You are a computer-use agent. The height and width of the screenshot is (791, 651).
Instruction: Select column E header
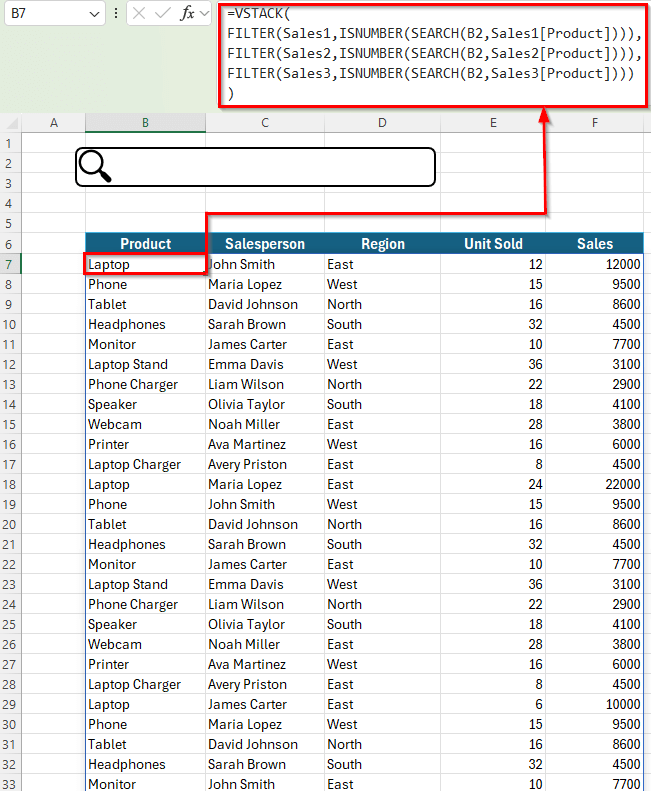coord(493,123)
